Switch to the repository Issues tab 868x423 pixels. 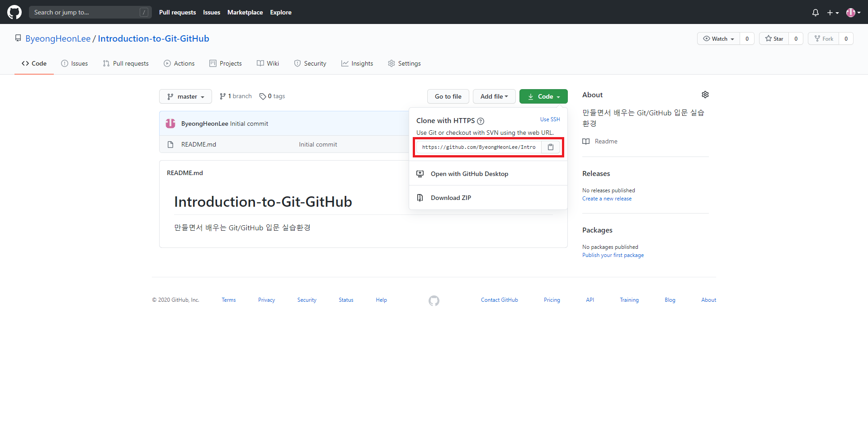[75, 63]
